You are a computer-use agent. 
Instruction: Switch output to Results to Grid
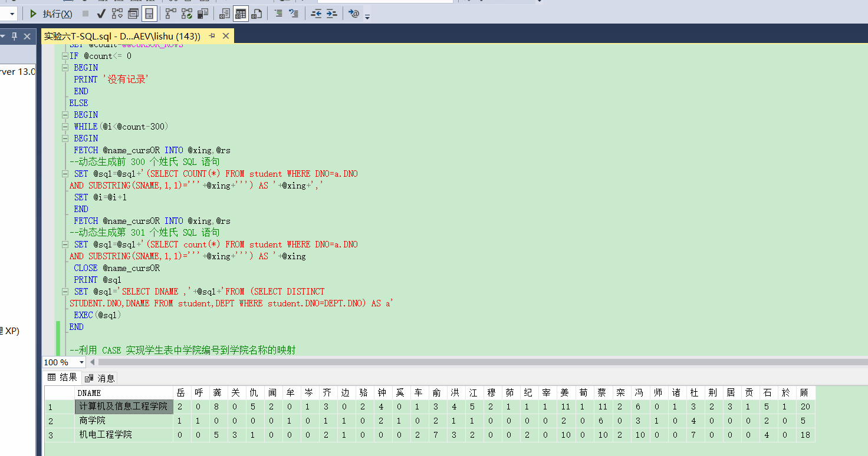241,14
